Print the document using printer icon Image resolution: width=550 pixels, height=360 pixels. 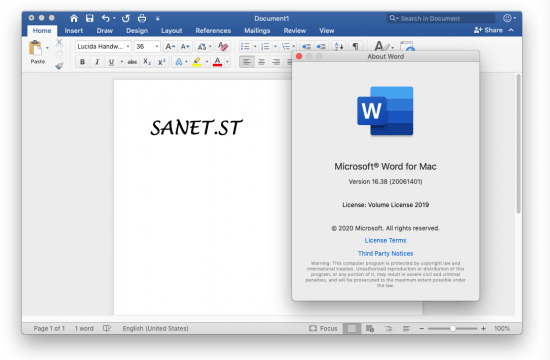142,18
